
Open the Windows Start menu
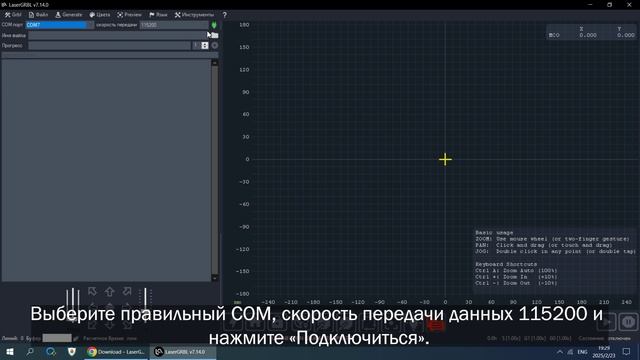10,352
